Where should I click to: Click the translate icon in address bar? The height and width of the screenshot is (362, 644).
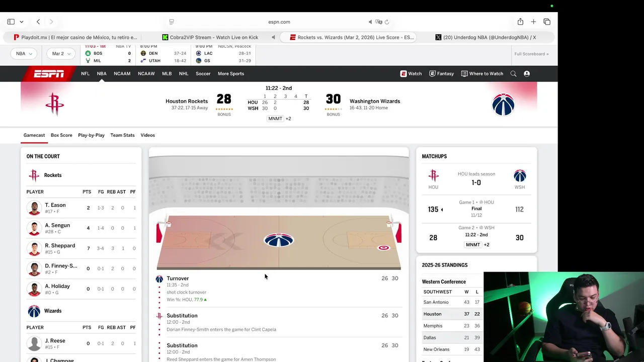point(379,22)
